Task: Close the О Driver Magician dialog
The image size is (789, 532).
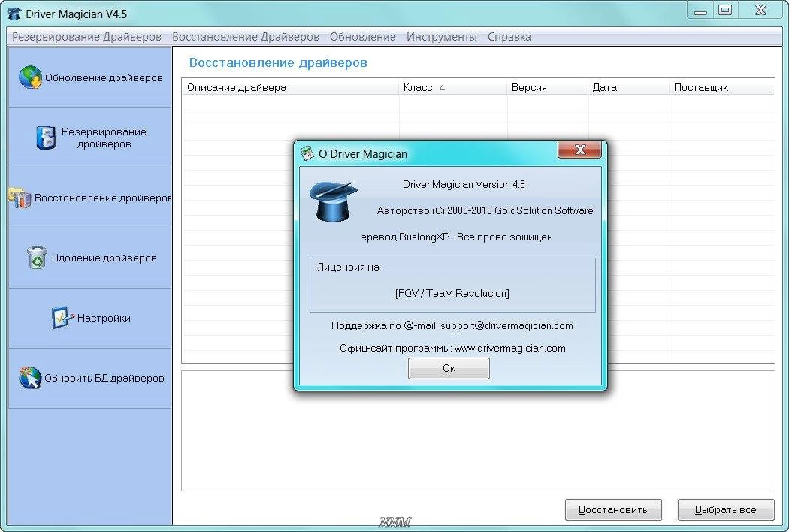Action: 579,150
